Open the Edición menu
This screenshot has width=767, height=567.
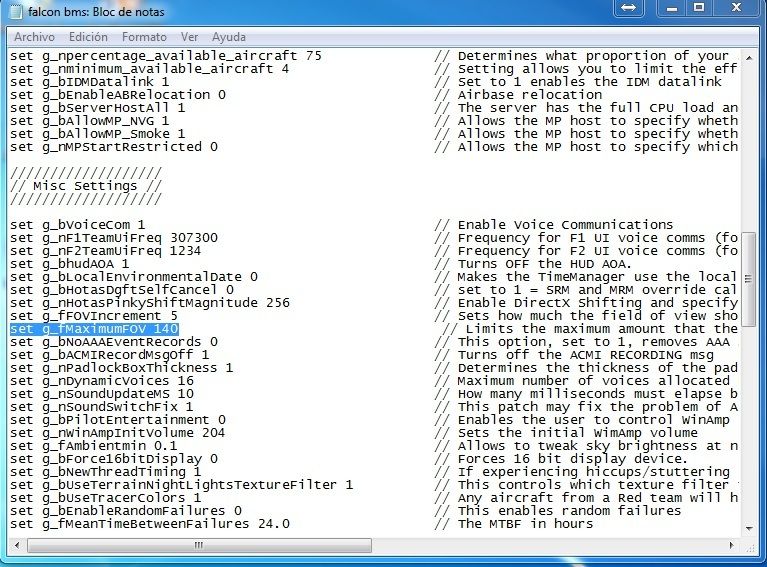coord(88,37)
